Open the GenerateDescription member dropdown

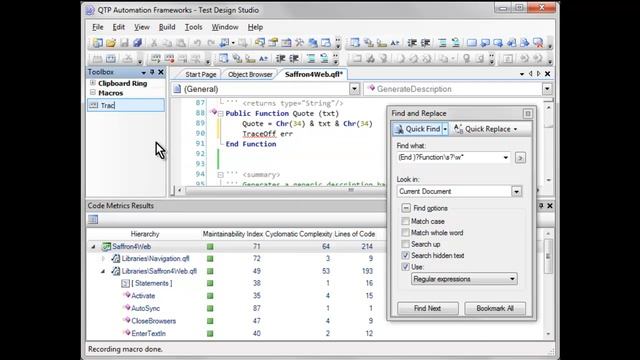547,89
